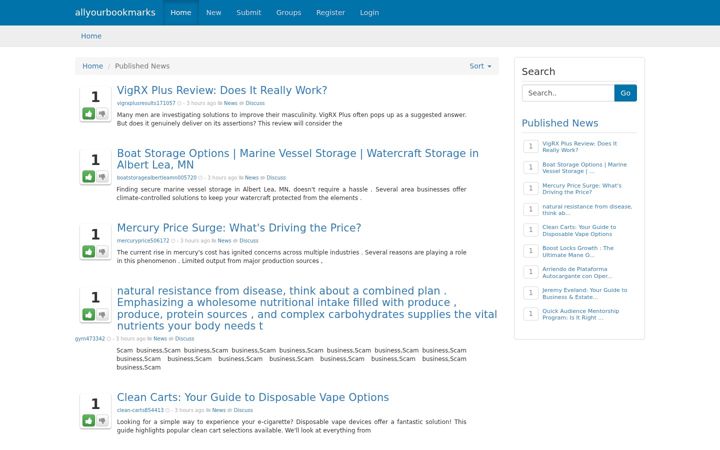Go to the Submit page
The image size is (720, 450).
(x=249, y=12)
